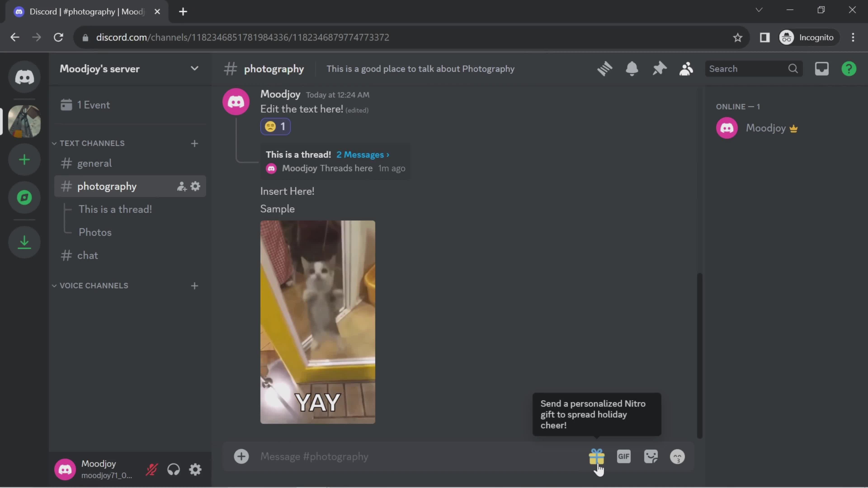
Task: Open the 1 Event entry
Action: point(130,105)
